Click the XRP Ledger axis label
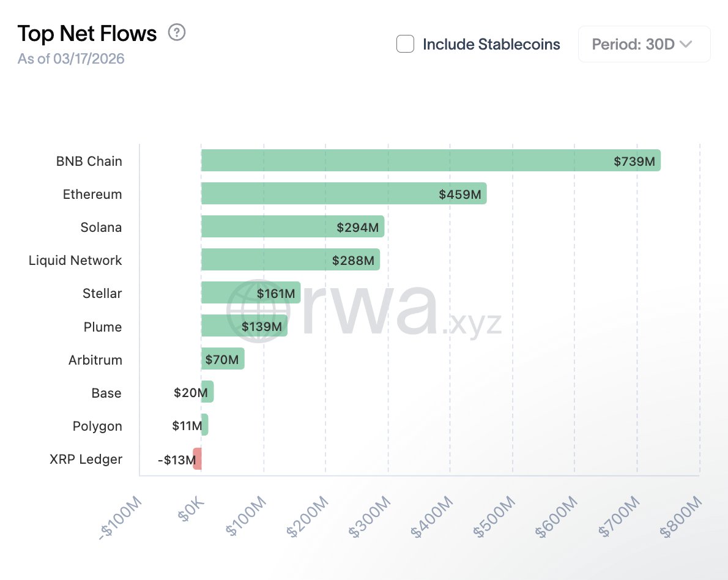The height and width of the screenshot is (580, 728). [x=86, y=459]
